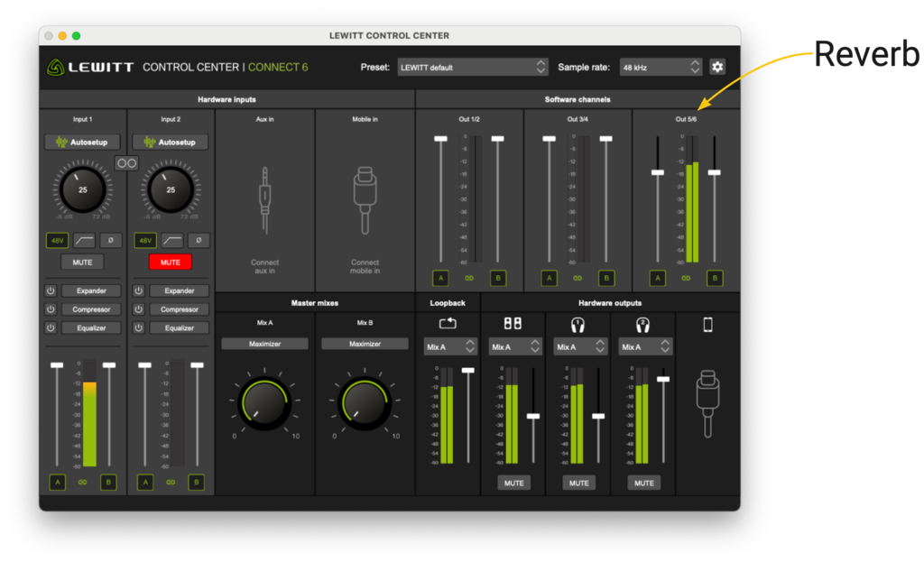This screenshot has width=924, height=562.
Task: Open the Sample rate dropdown
Action: pos(660,66)
